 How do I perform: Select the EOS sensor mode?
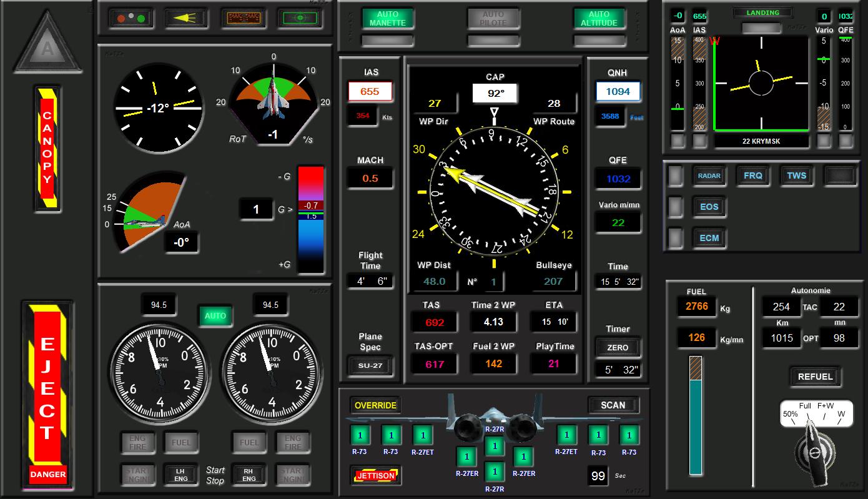click(x=709, y=207)
